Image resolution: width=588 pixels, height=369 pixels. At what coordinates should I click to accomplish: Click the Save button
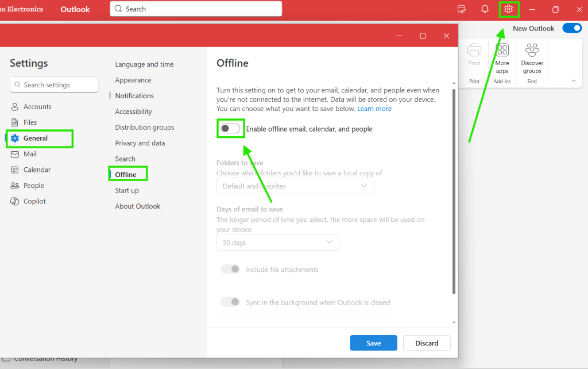[x=373, y=343]
